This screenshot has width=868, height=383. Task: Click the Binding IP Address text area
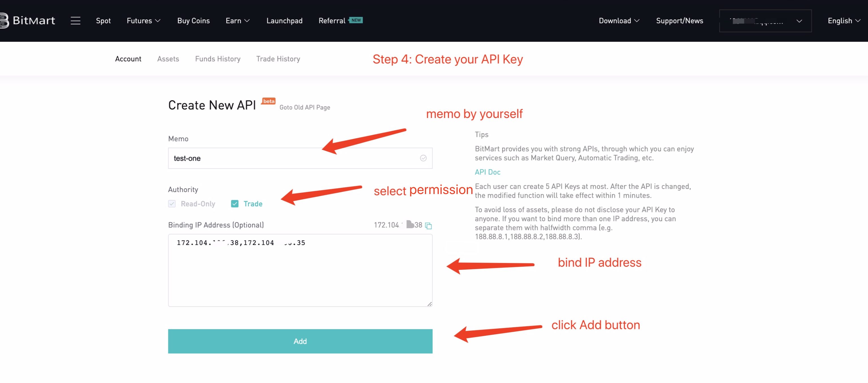[300, 270]
